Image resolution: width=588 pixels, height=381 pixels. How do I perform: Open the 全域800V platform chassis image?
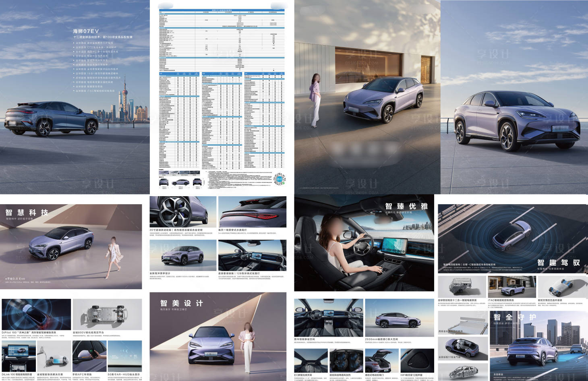(107, 315)
